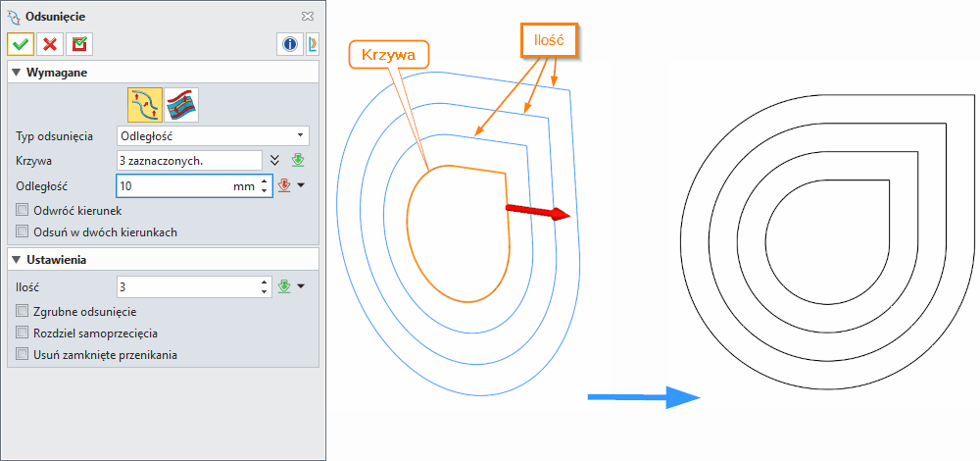Enable the Odwróć kierunek checkbox
980x461 pixels.
[24, 210]
